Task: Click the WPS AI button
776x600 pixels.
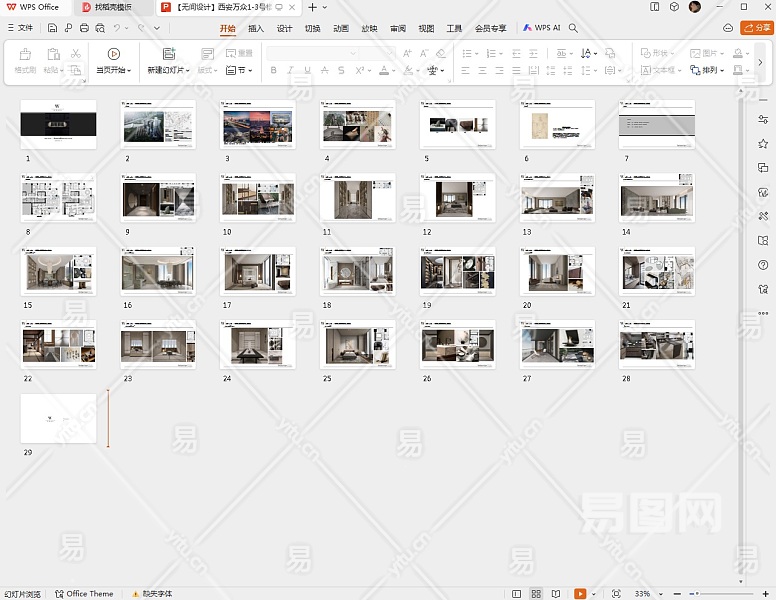Action: click(x=542, y=28)
